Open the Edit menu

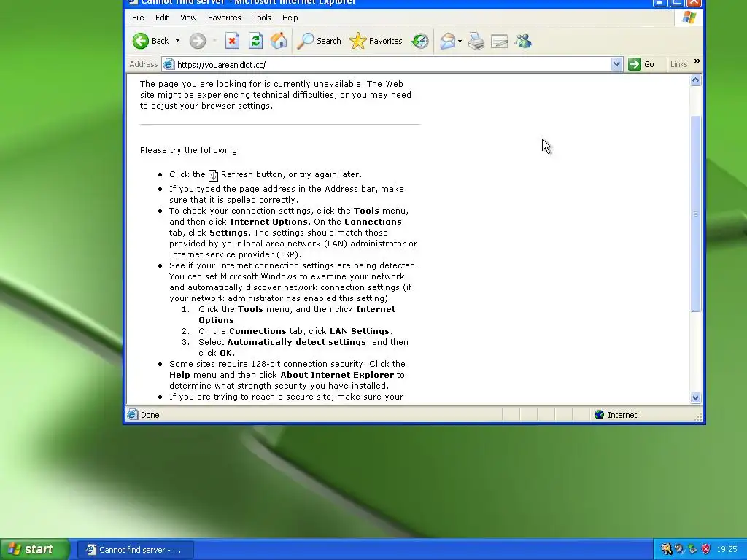coord(162,17)
